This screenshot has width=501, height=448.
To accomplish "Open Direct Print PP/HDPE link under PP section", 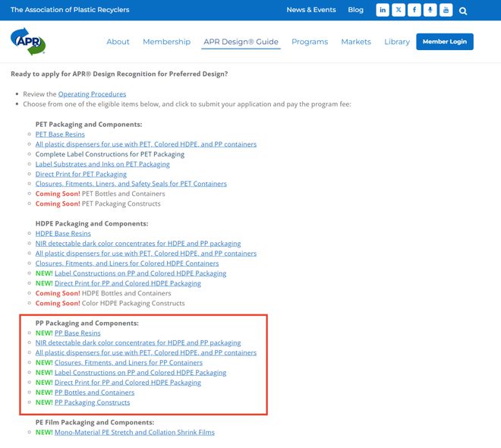I will (x=128, y=383).
